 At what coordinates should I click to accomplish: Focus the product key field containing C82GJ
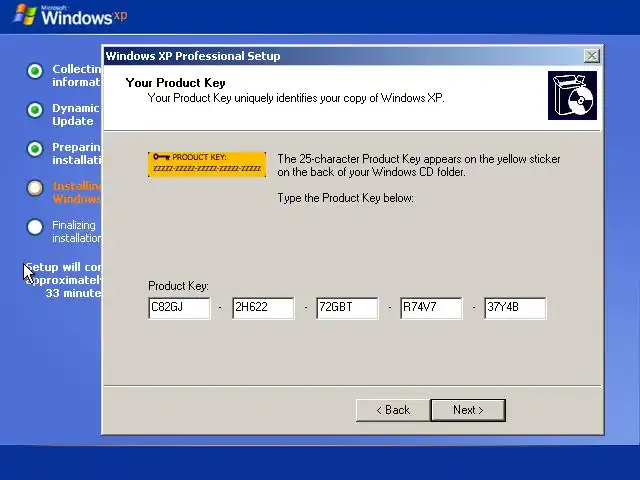[x=179, y=308]
